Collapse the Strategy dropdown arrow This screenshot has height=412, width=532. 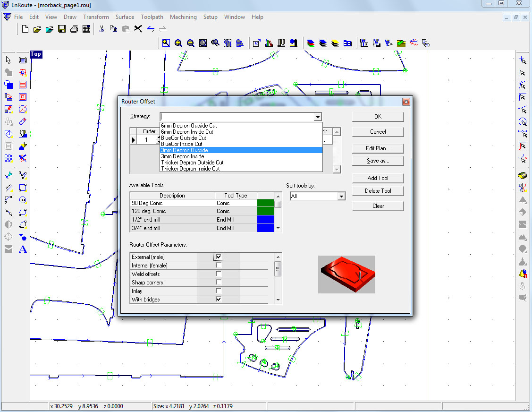pyautogui.click(x=318, y=117)
